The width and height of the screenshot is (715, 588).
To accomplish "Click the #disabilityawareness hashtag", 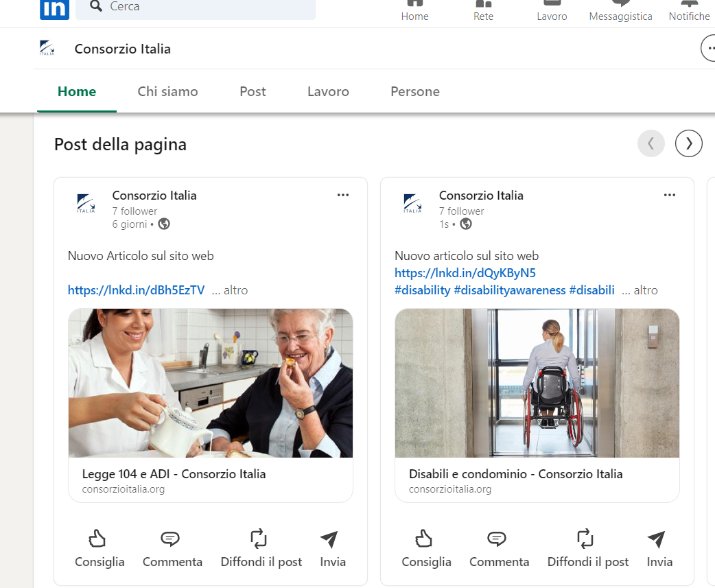I will pos(509,290).
